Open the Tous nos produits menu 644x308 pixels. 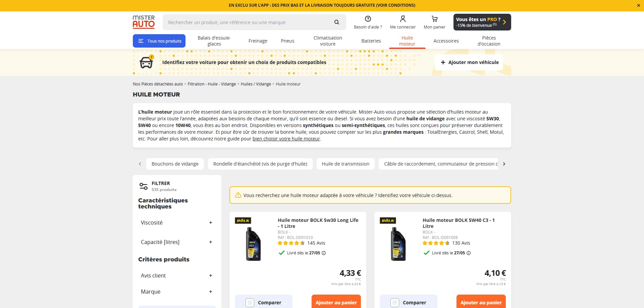tap(159, 41)
